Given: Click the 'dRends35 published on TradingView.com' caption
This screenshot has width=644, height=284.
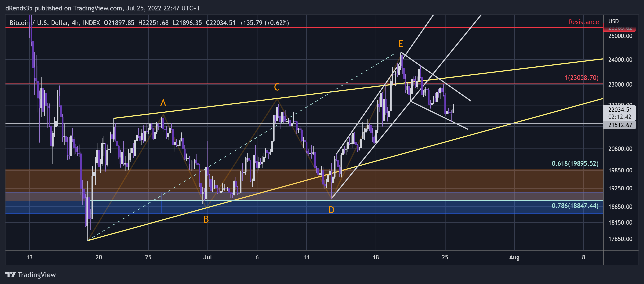Looking at the screenshot, I should (64, 8).
